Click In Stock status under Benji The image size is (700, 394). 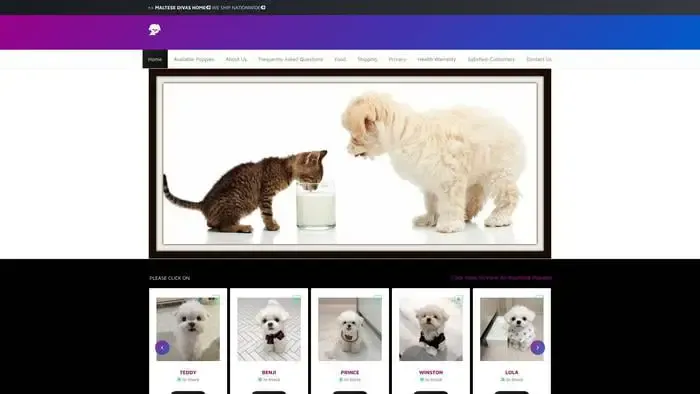point(269,380)
